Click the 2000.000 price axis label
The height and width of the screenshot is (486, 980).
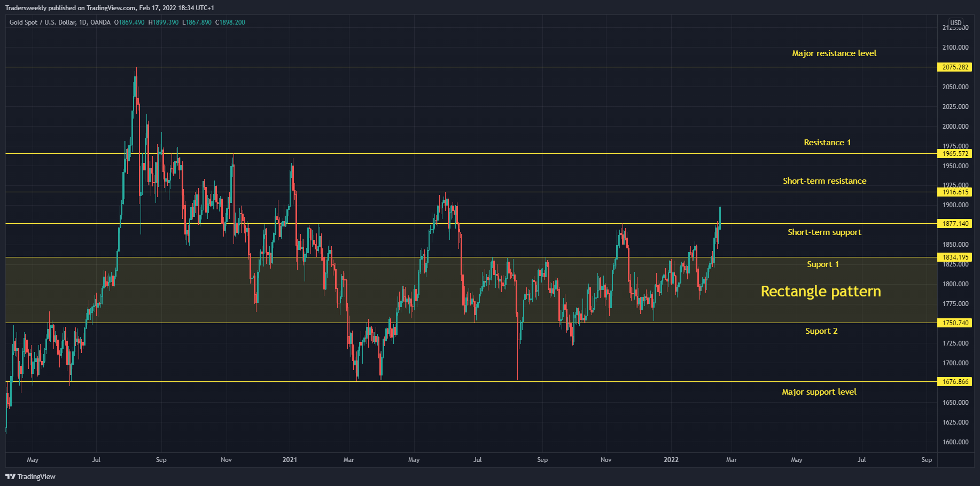tap(955, 127)
